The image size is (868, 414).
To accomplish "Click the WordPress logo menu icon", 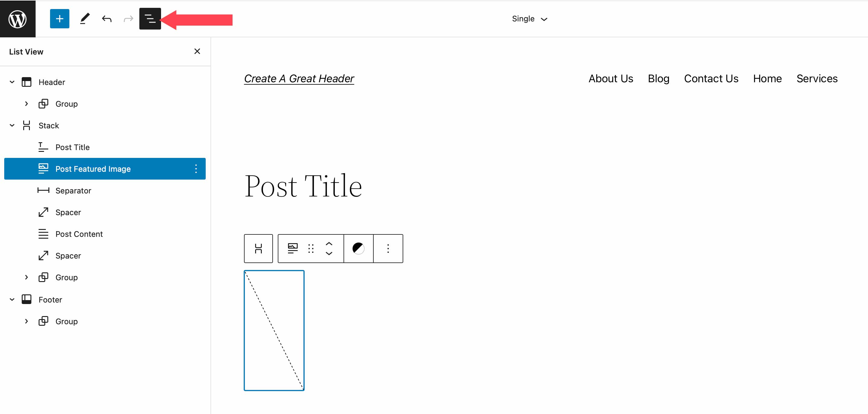I will pos(18,19).
